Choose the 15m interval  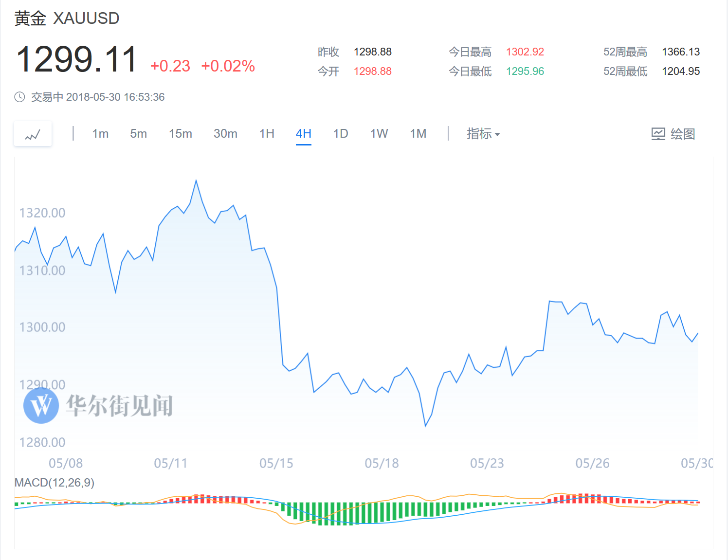tap(180, 134)
